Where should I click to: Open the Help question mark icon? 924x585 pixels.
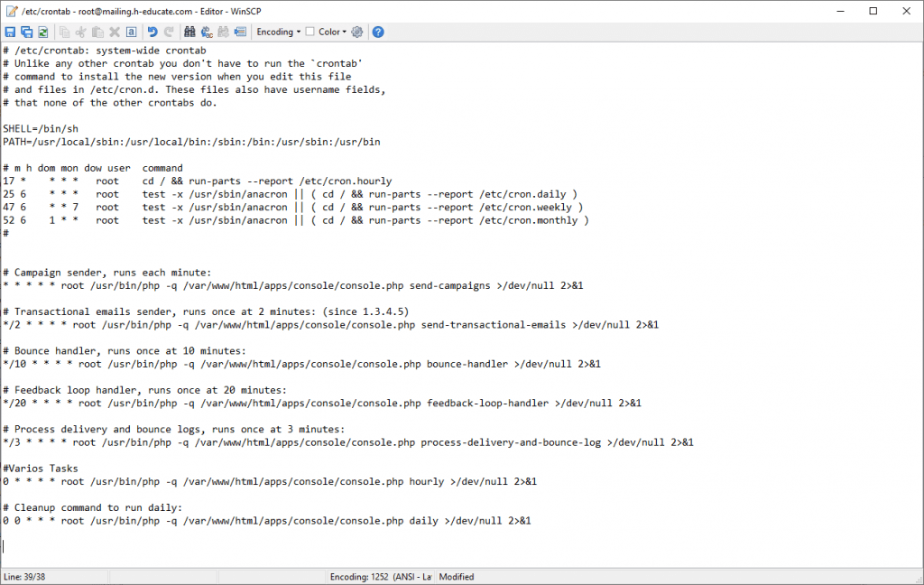pos(378,32)
